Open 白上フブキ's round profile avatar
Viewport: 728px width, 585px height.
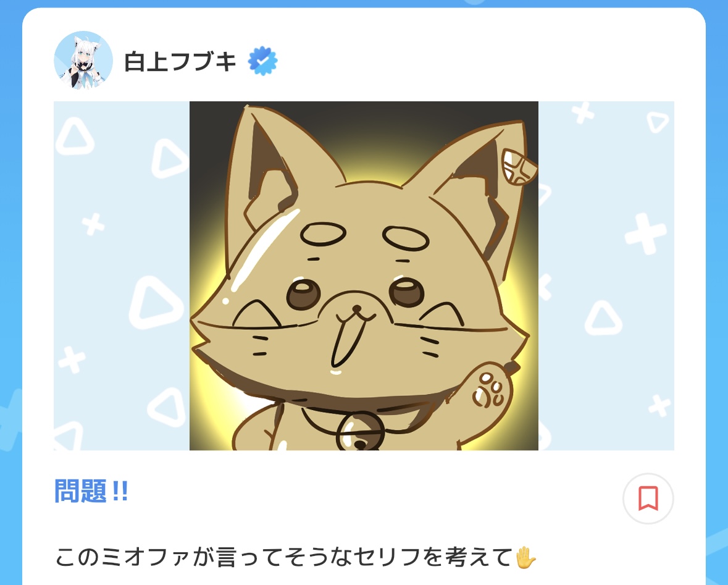click(83, 61)
